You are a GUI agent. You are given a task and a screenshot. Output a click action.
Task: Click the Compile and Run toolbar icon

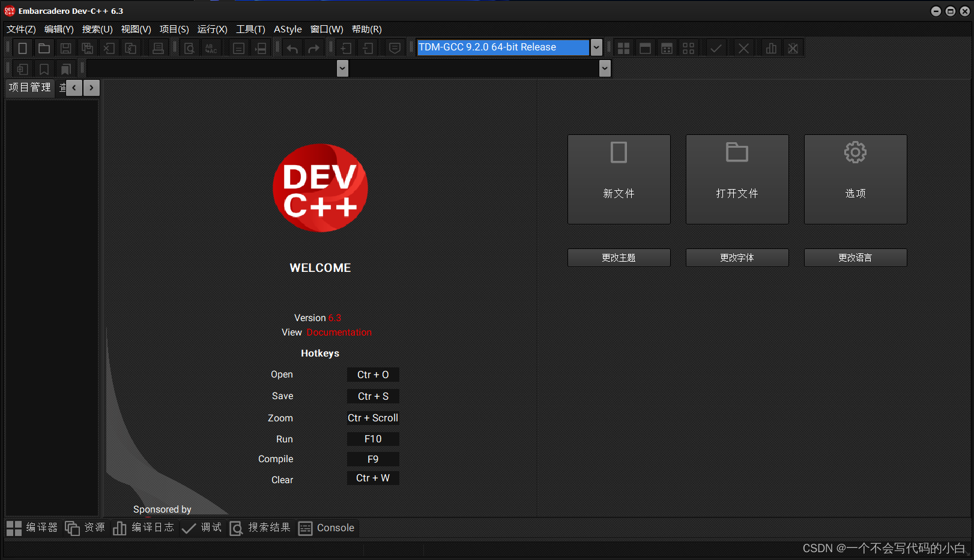click(x=667, y=49)
